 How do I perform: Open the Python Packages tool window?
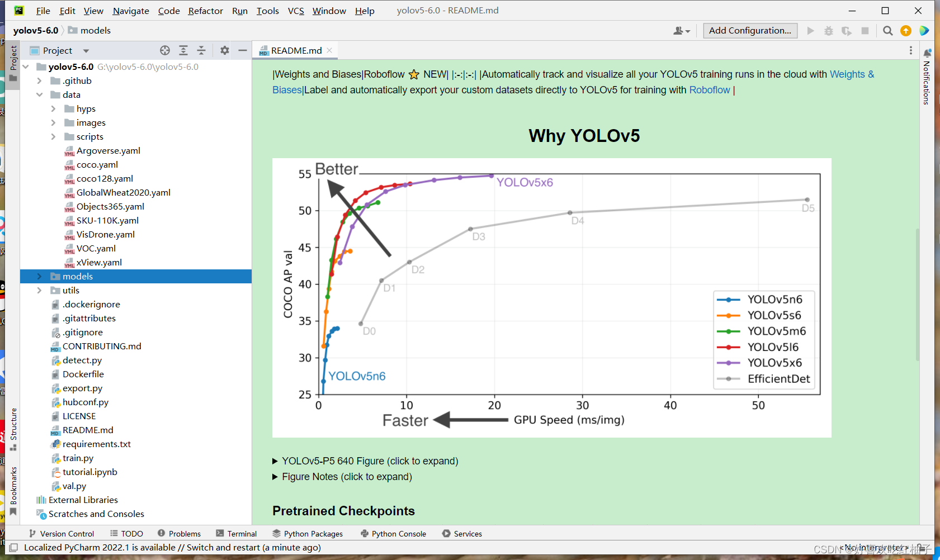coord(308,534)
